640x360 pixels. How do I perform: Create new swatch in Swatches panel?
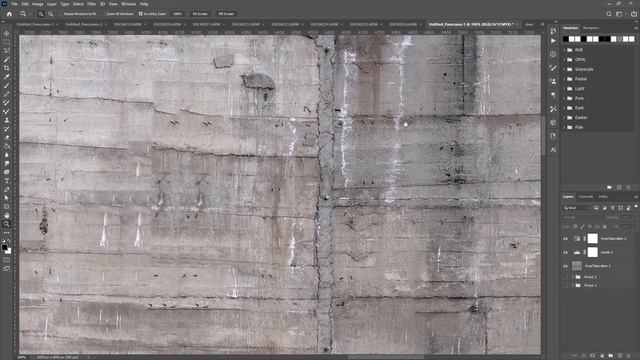[619, 187]
